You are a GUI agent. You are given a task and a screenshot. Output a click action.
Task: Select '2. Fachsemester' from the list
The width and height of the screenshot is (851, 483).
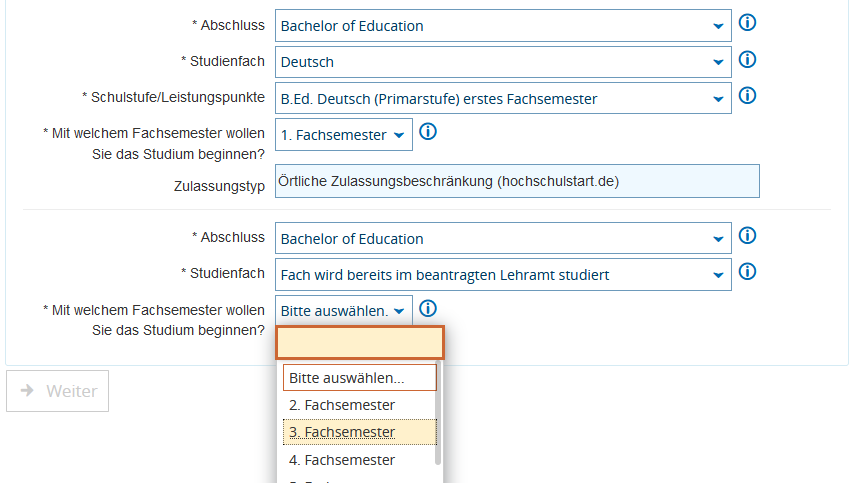342,405
